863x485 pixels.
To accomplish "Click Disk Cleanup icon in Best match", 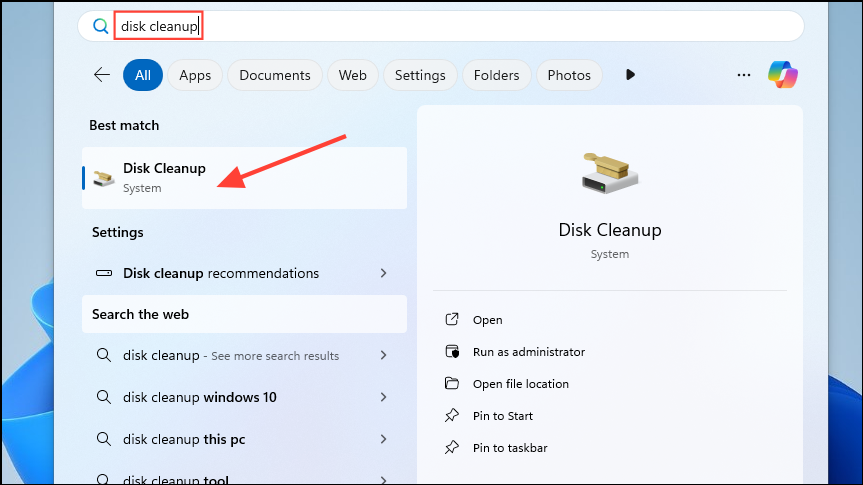I will tap(103, 178).
